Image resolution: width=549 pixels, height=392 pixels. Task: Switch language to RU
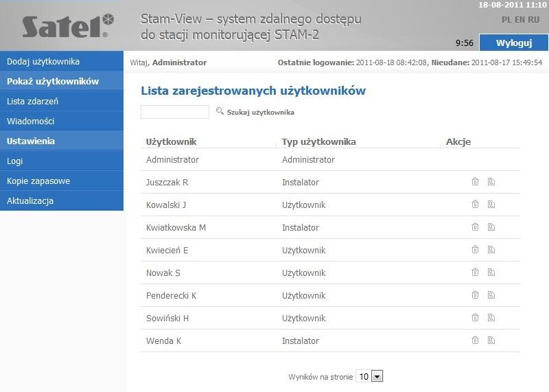click(534, 20)
